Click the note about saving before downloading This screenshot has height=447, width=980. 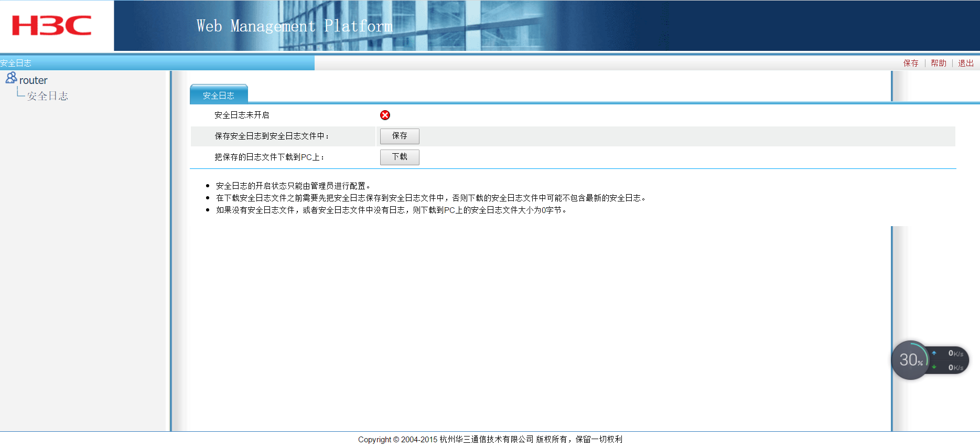(x=432, y=198)
